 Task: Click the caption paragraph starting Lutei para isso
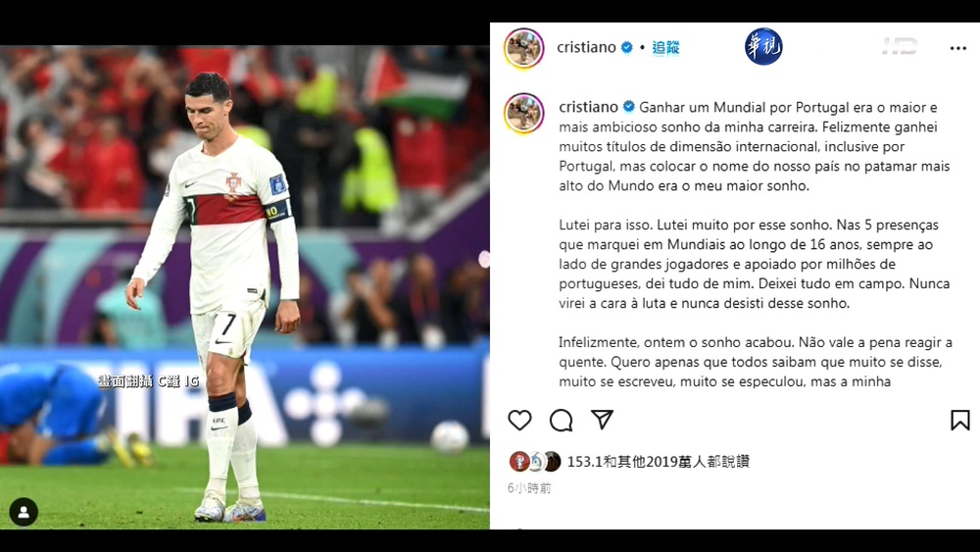[755, 264]
